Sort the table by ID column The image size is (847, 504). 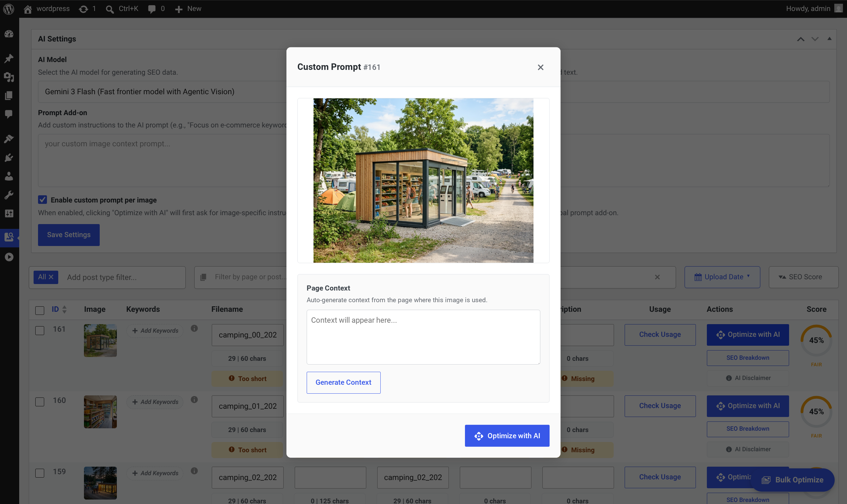pyautogui.click(x=59, y=309)
